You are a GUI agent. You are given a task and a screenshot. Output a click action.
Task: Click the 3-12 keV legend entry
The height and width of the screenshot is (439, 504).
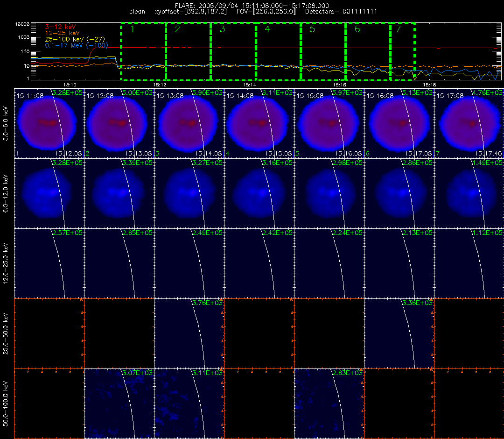[x=60, y=27]
